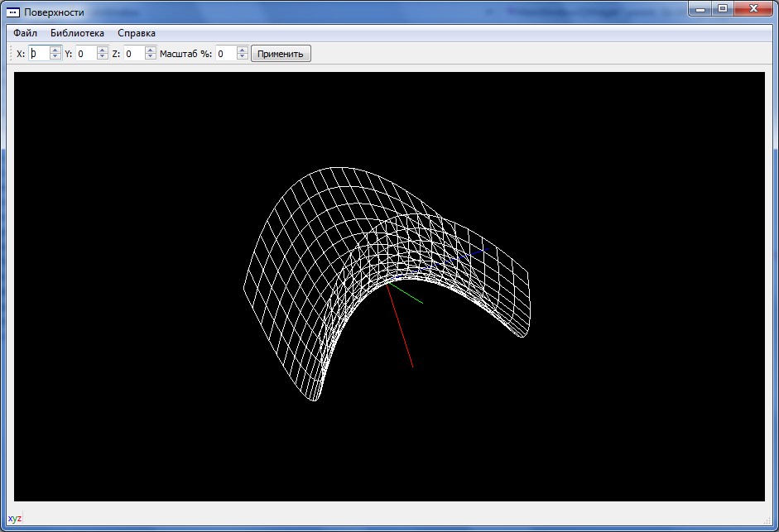Image resolution: width=779 pixels, height=532 pixels.
Task: Click the X value input field
Action: pos(39,54)
